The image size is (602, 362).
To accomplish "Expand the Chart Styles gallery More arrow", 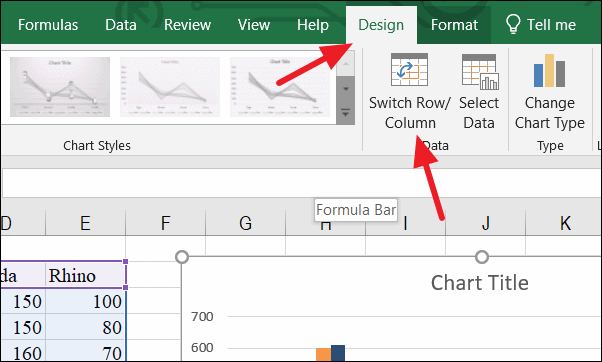I will 346,112.
